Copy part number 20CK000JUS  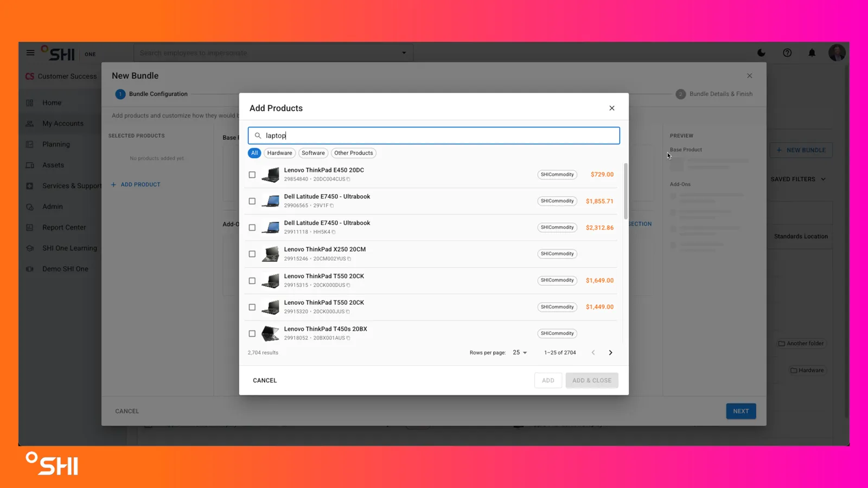tap(348, 312)
